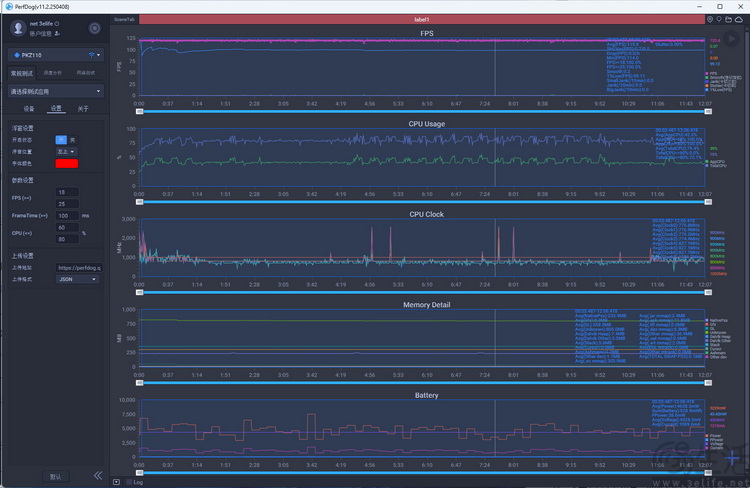Collapse the left panel with double-chevron icon

(98, 475)
